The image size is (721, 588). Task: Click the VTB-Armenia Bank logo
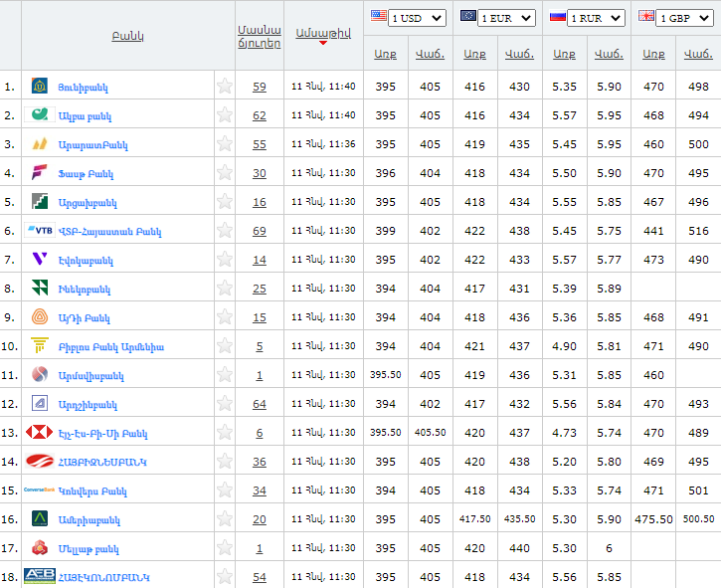point(41,231)
